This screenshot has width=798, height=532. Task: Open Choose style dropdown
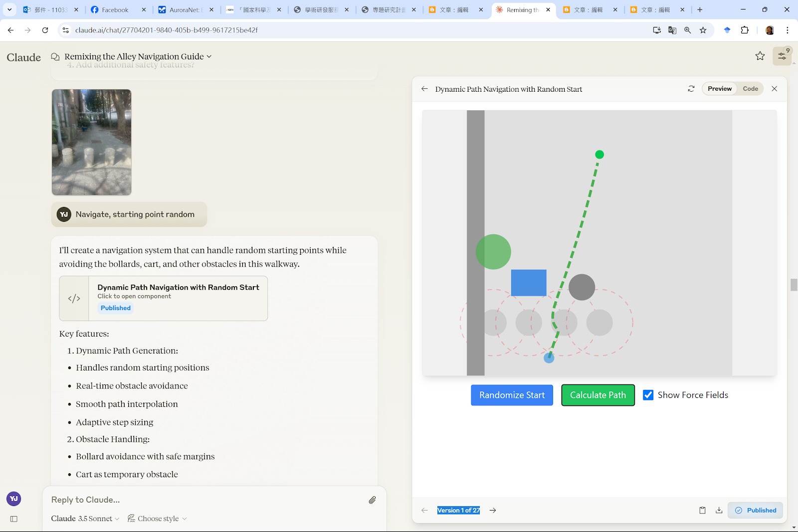[157, 519]
